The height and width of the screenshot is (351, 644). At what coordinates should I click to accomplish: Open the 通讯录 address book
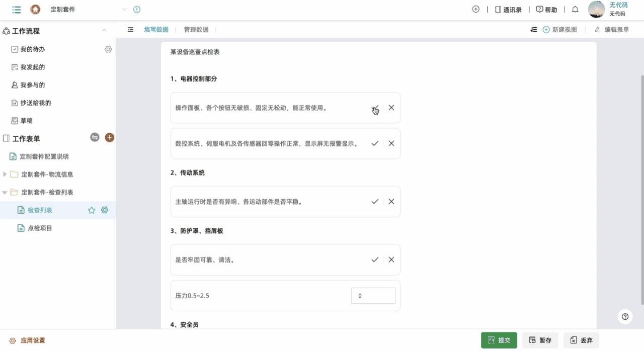[509, 9]
